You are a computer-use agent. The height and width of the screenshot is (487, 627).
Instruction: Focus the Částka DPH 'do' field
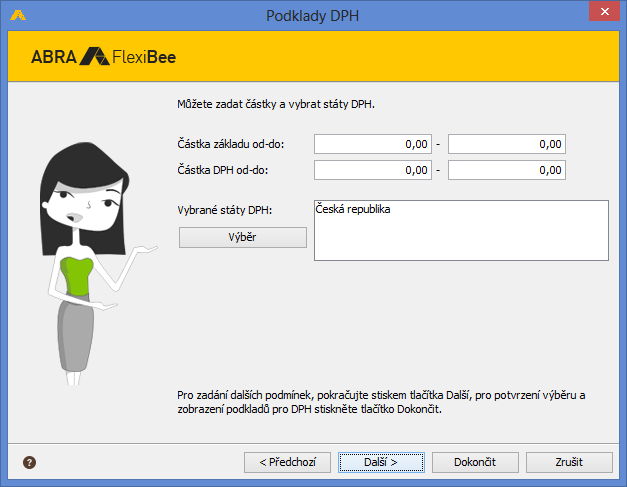pos(507,170)
